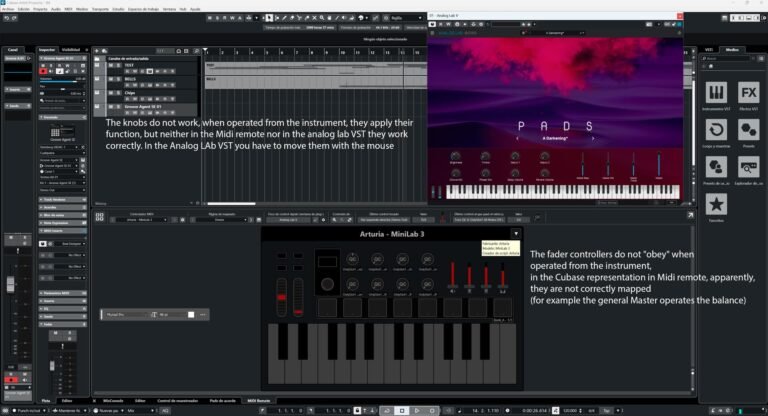Click next preset arrow in Analog Lab
Viewport: 768px width, 416px height.
593,139
